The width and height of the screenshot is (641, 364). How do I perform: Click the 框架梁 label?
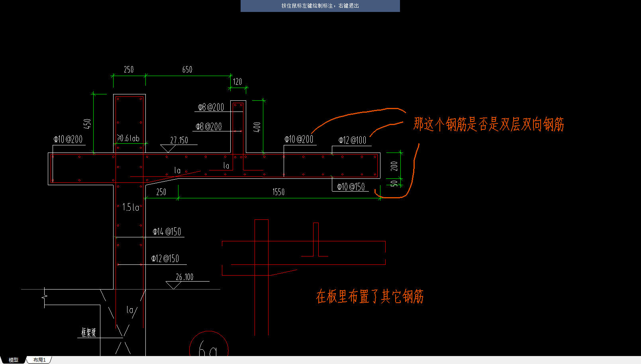click(88, 333)
